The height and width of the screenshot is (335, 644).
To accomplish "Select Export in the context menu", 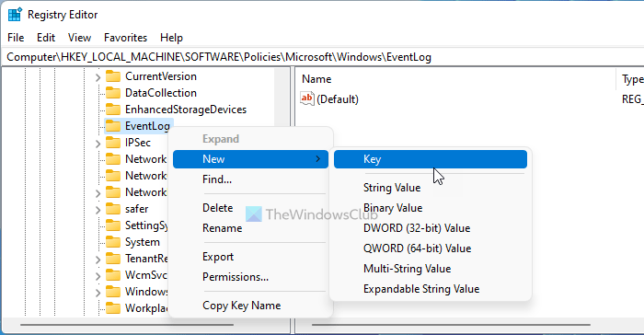I will click(250, 257).
